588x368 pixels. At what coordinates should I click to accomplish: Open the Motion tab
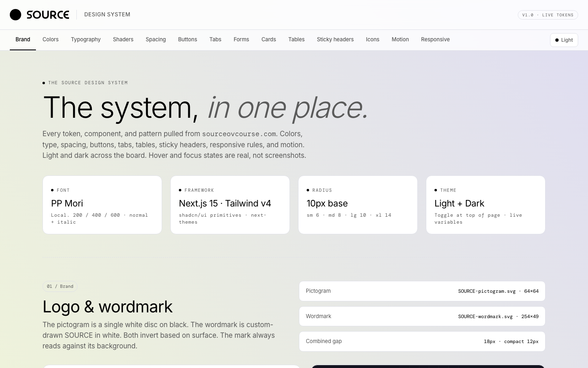pos(400,40)
